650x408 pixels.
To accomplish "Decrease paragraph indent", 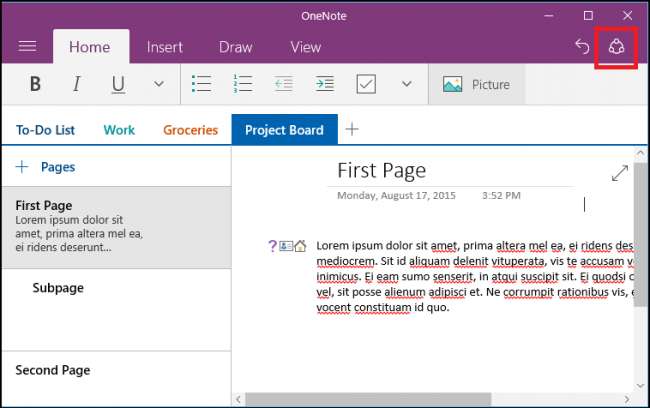I will pos(284,85).
